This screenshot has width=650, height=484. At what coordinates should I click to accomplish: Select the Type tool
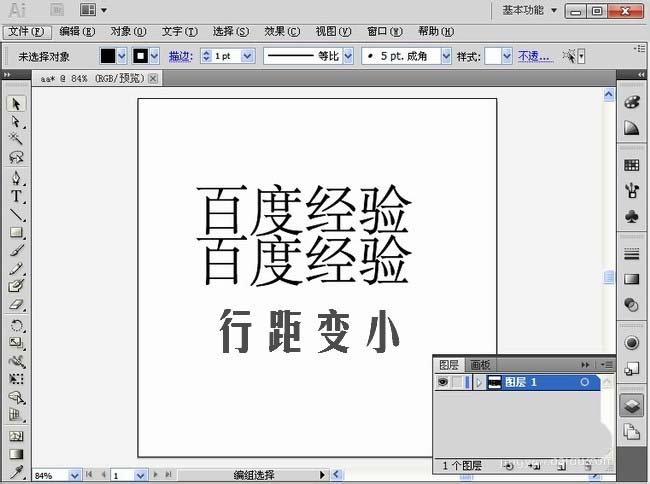click(x=16, y=196)
